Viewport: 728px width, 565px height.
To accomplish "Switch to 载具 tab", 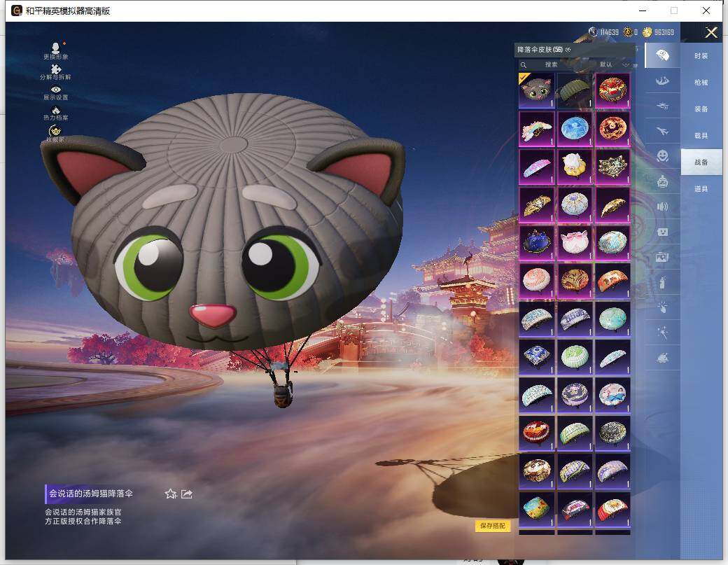I will click(x=701, y=136).
